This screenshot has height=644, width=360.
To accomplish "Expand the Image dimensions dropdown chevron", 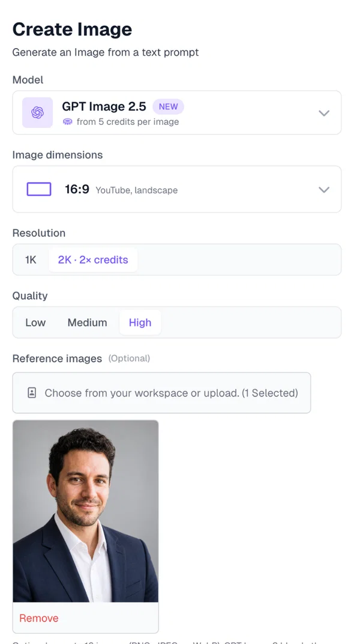I will 324,189.
